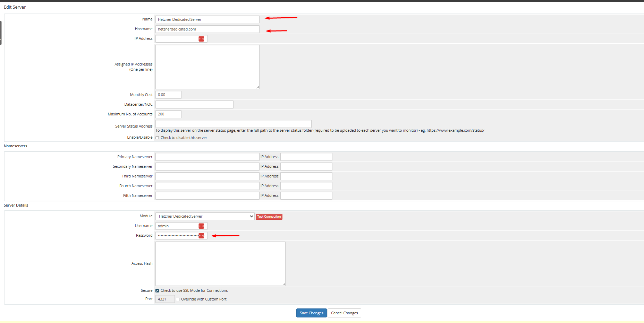The width and height of the screenshot is (644, 323).
Task: Focus the Hostname text field
Action: (207, 29)
